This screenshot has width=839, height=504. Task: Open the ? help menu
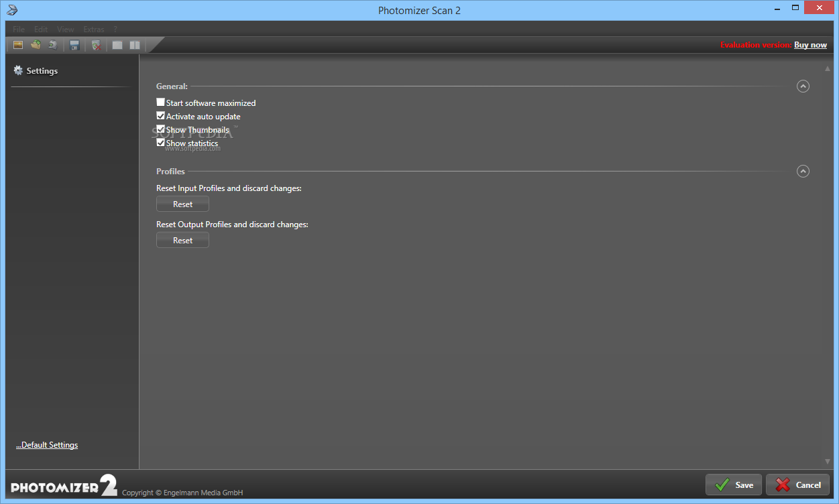[x=115, y=29]
